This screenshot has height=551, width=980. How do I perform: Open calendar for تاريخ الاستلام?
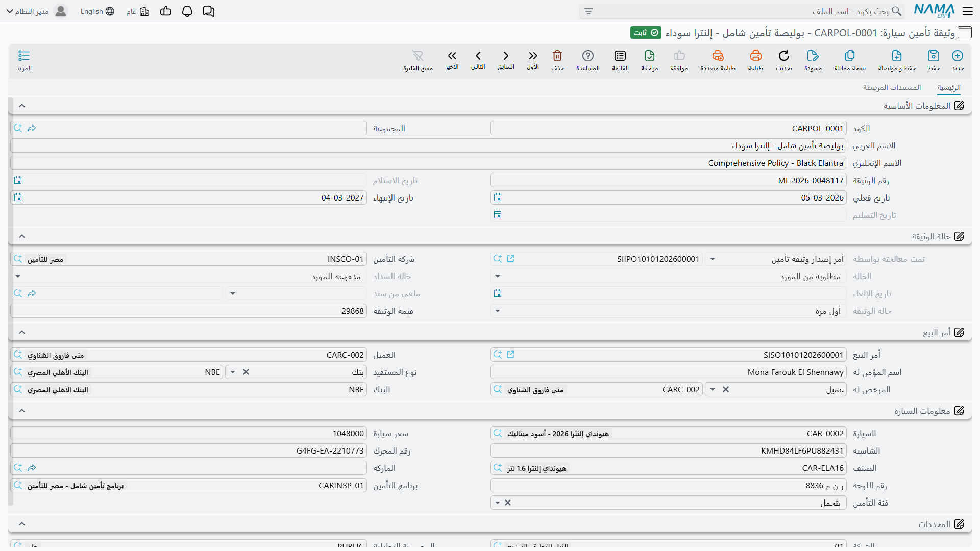[18, 180]
